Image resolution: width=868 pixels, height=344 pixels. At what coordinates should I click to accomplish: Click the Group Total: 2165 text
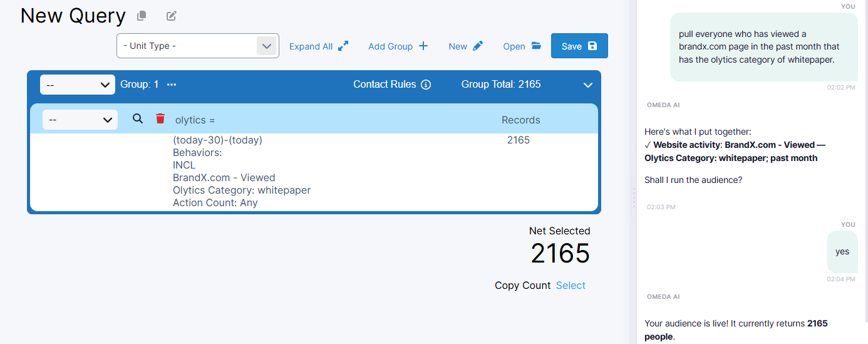501,84
